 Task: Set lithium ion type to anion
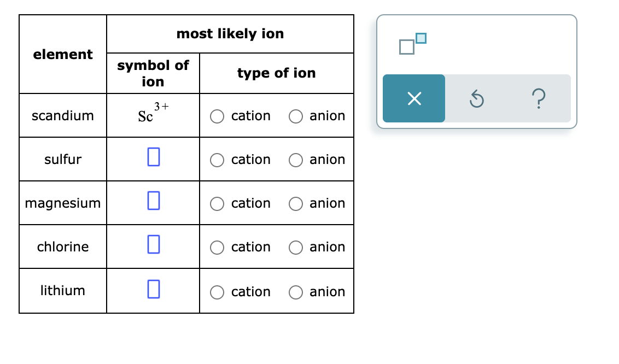point(296,292)
